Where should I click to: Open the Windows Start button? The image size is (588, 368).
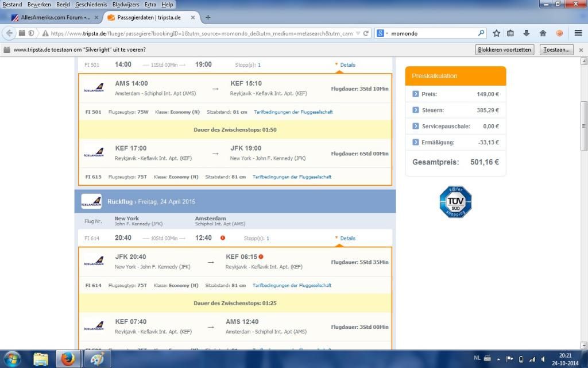pyautogui.click(x=12, y=359)
